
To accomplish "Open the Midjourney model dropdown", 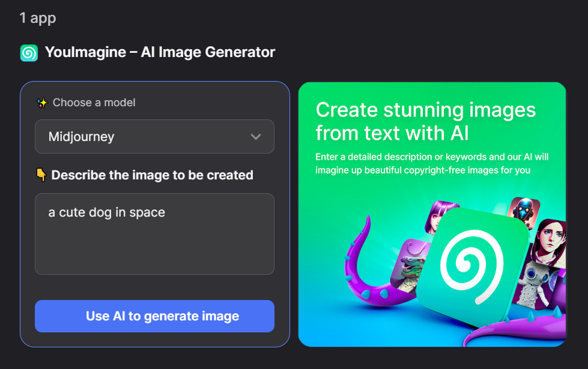I will tap(154, 136).
